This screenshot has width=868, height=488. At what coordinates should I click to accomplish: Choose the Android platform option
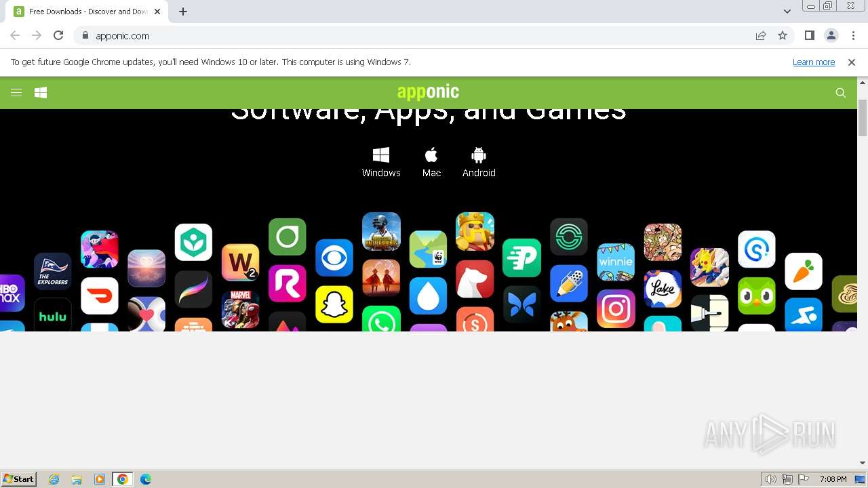click(x=479, y=163)
